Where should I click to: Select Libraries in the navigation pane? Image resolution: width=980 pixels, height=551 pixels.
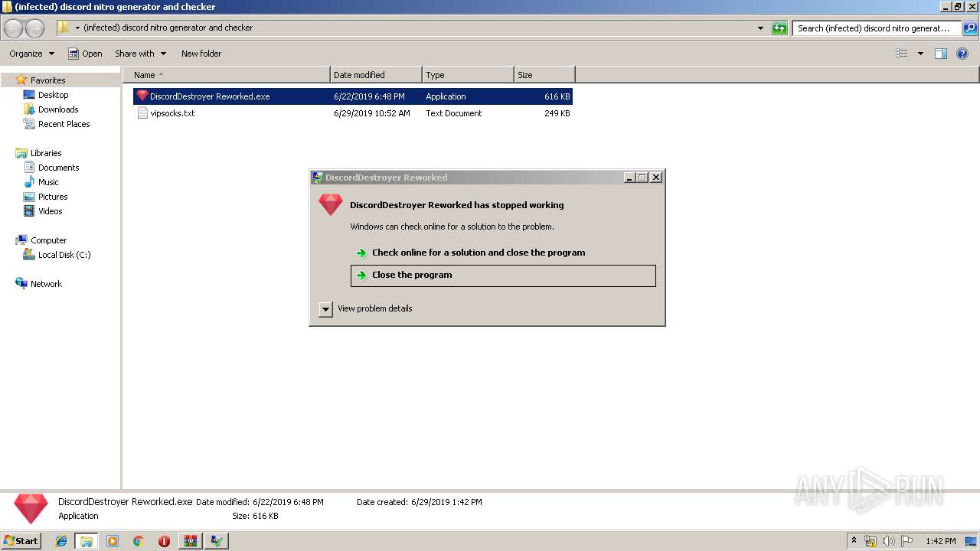[x=46, y=153]
